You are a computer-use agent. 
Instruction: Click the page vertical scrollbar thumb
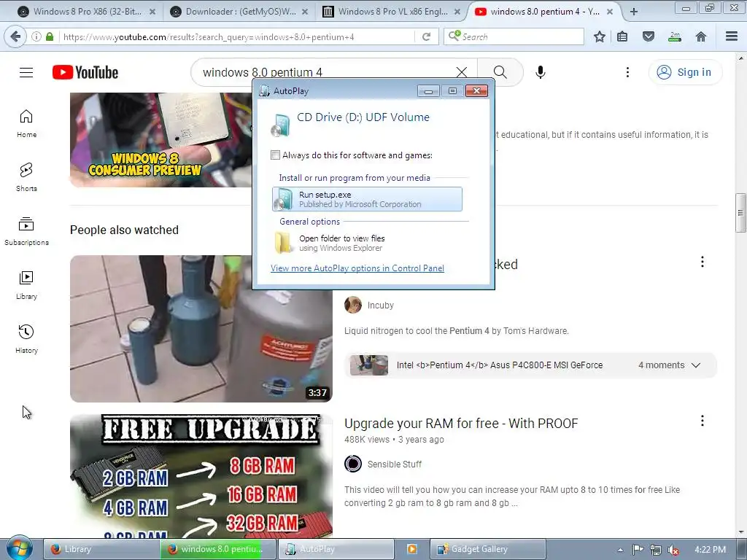tap(740, 212)
